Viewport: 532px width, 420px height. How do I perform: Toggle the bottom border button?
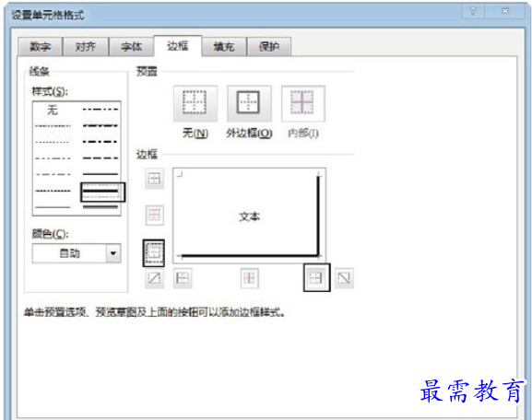coord(154,253)
